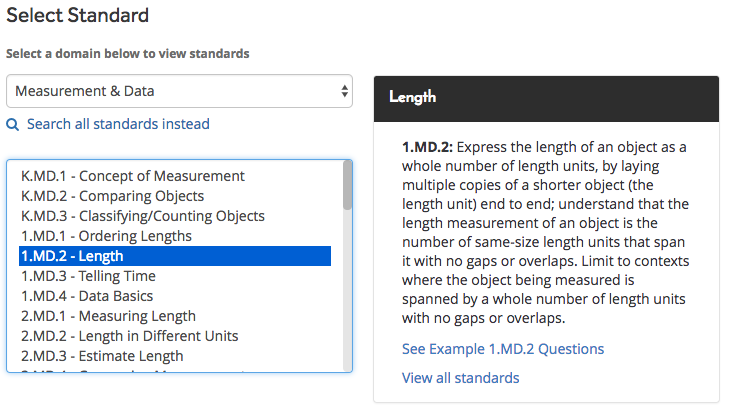Click the Select Standard heading

click(77, 16)
